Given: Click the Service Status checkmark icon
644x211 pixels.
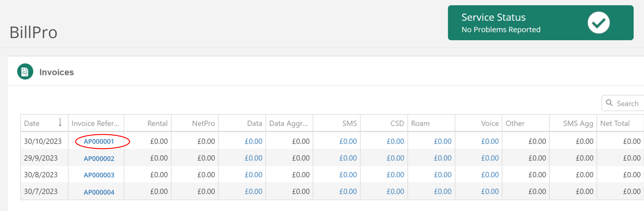Looking at the screenshot, I should (x=598, y=23).
